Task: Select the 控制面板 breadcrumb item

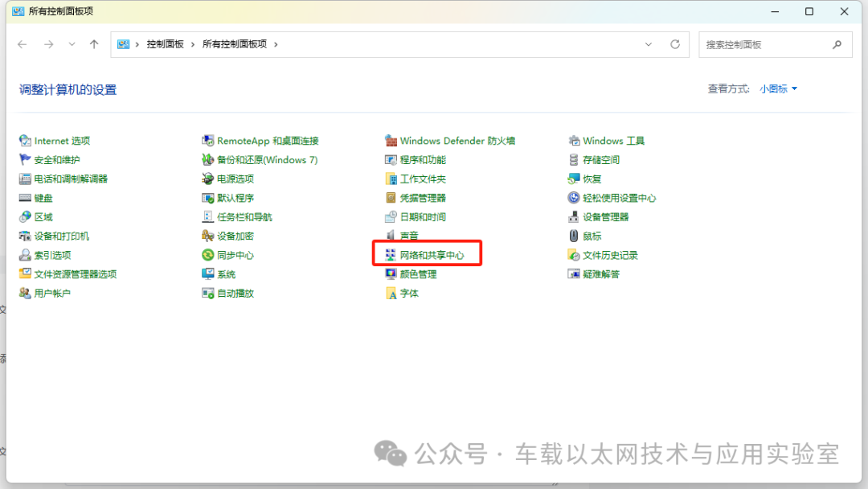Action: (x=165, y=44)
